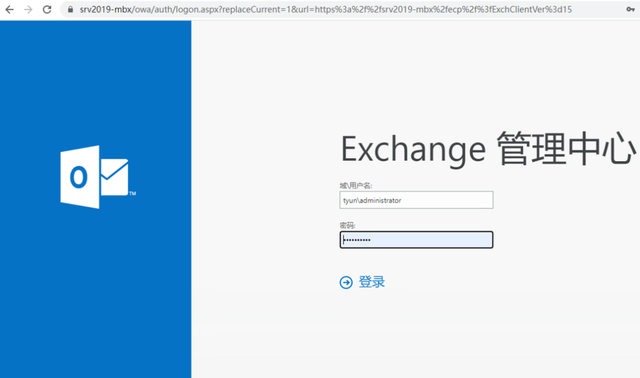Focus the password input field
The image size is (640, 378).
(416, 240)
